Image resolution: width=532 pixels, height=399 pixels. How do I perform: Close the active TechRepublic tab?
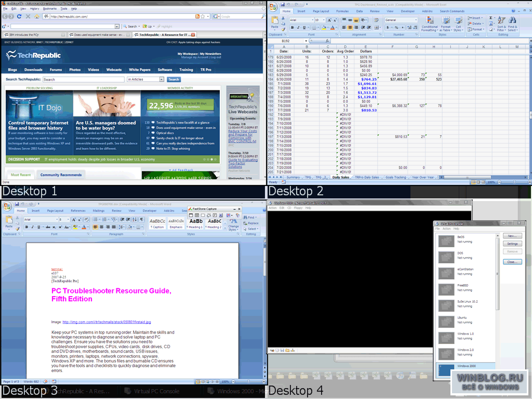[193, 35]
